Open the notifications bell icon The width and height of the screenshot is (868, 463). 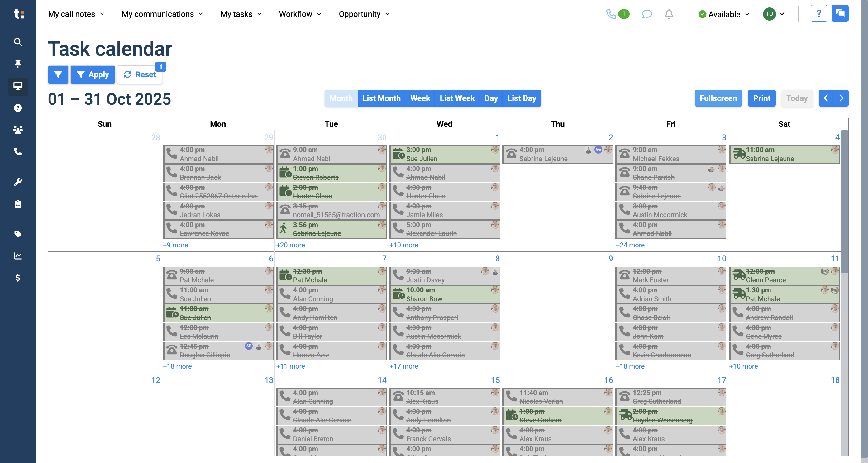click(669, 14)
